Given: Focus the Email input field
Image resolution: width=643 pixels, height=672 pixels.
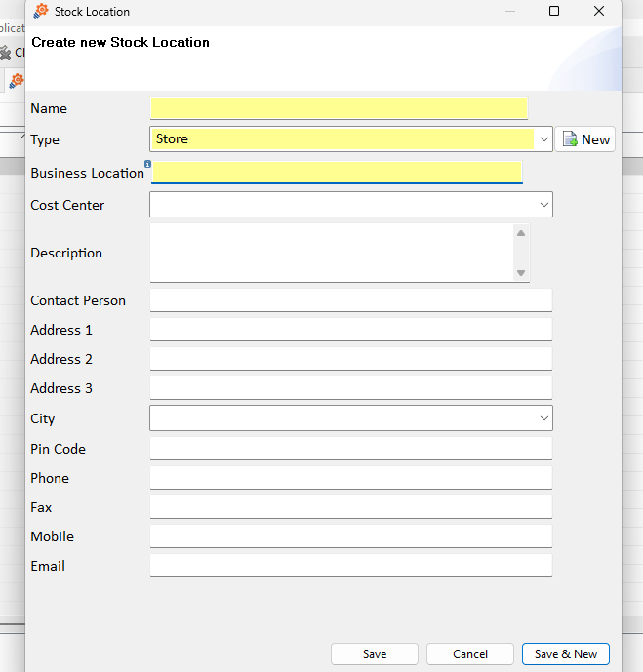Looking at the screenshot, I should click(350, 566).
